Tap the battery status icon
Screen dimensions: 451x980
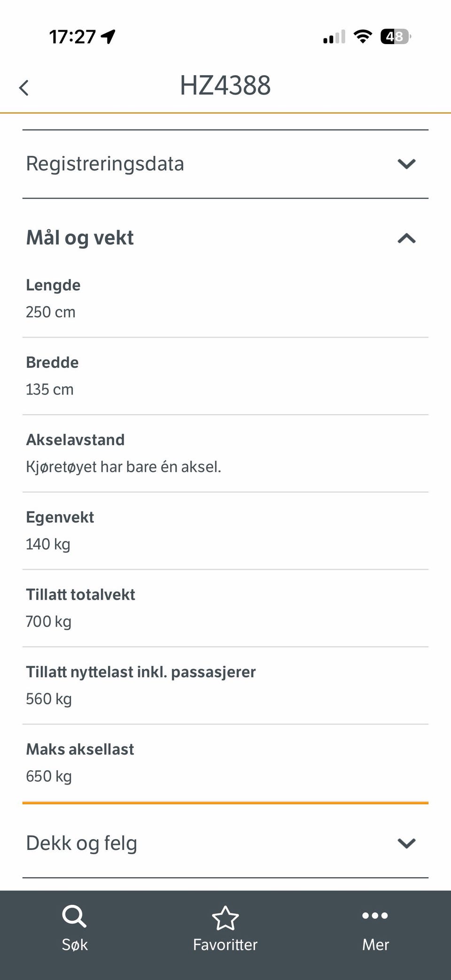click(x=396, y=37)
